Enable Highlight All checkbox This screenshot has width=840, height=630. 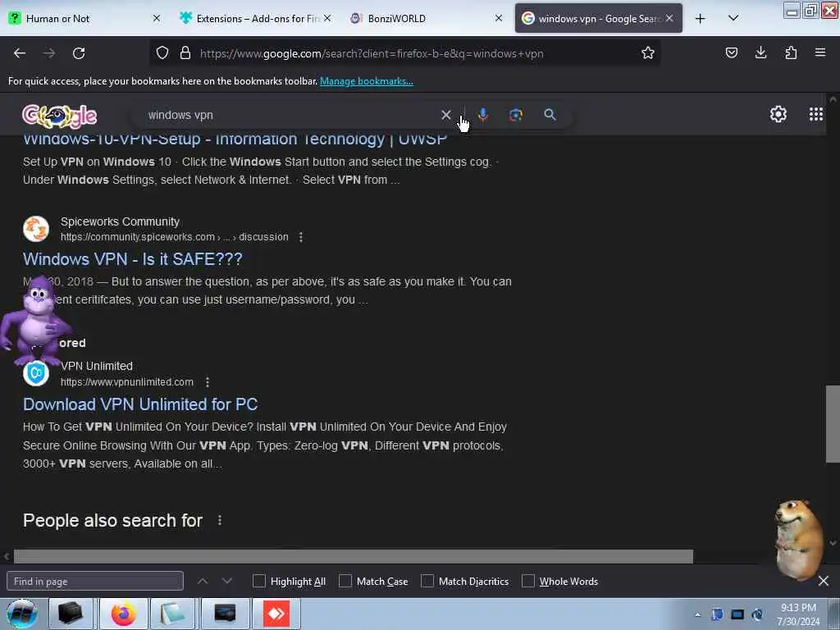tap(259, 581)
